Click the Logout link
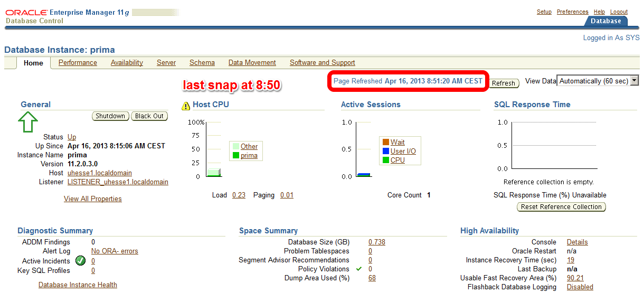 (x=619, y=12)
